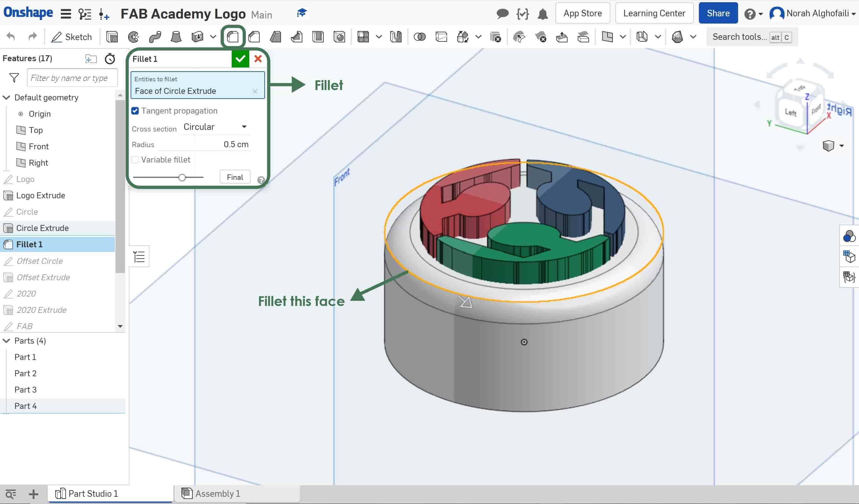Open the plane tools dropdown arrow
859x504 pixels.
(x=623, y=37)
